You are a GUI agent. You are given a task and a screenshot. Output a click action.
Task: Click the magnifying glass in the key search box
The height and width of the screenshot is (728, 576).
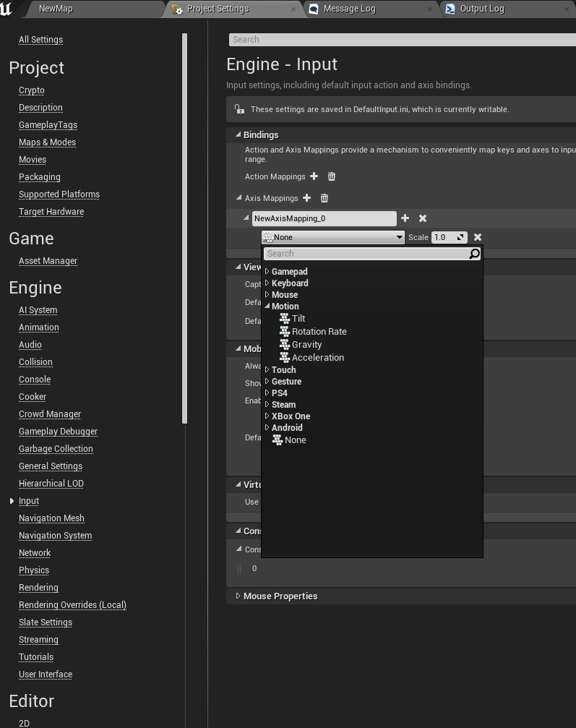pos(473,253)
